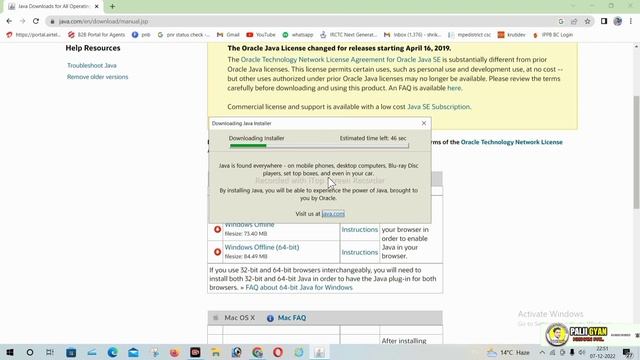This screenshot has height=360, width=640.
Task: Open the pnr status check bookmark
Action: click(184, 35)
